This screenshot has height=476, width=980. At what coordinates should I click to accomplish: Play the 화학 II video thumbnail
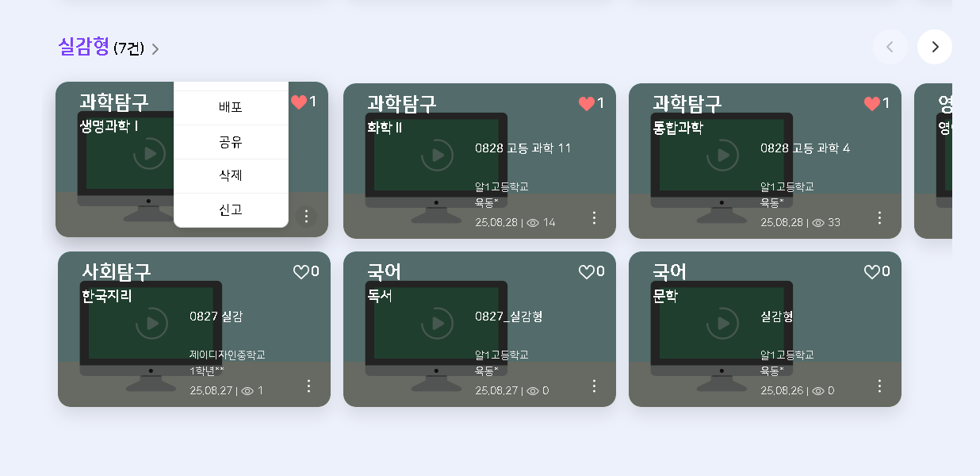pyautogui.click(x=437, y=155)
